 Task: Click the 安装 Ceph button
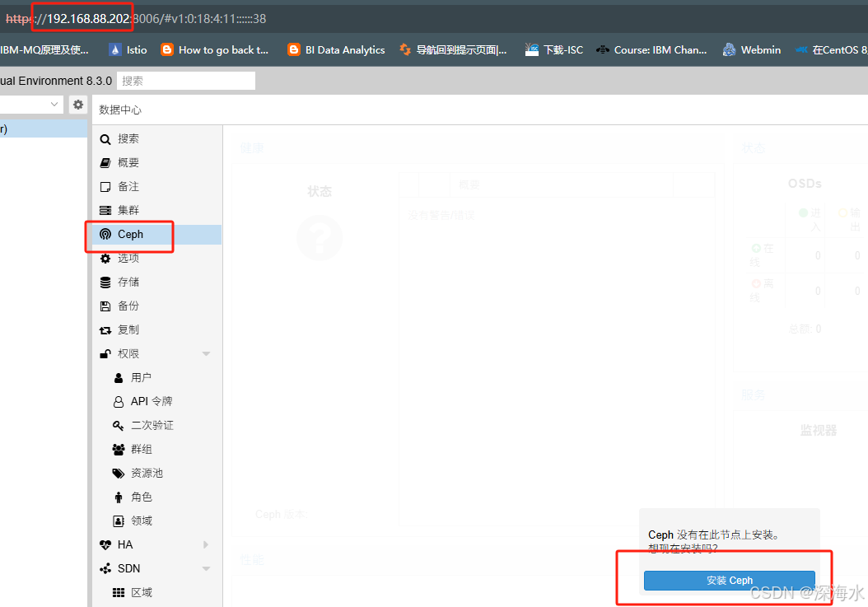click(x=729, y=581)
